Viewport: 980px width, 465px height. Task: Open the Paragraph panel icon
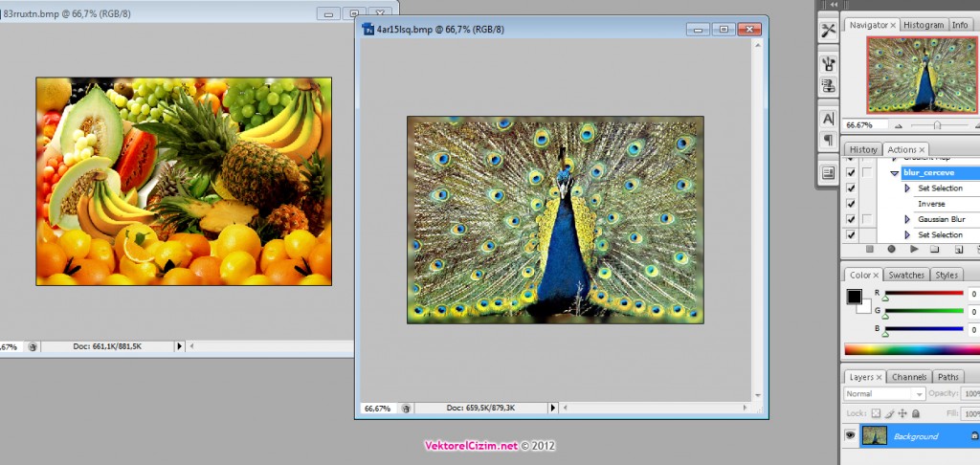tap(828, 141)
